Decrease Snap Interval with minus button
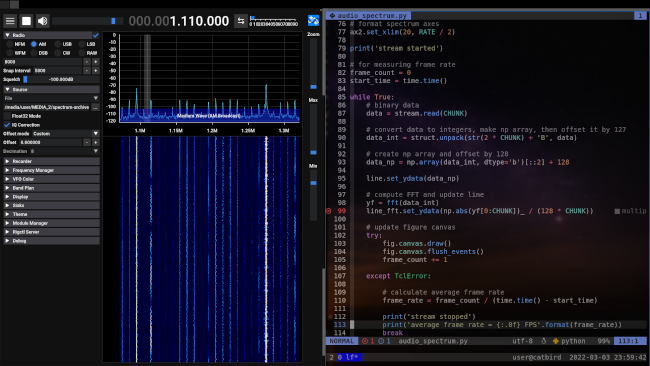The height and width of the screenshot is (366, 650). pyautogui.click(x=87, y=70)
